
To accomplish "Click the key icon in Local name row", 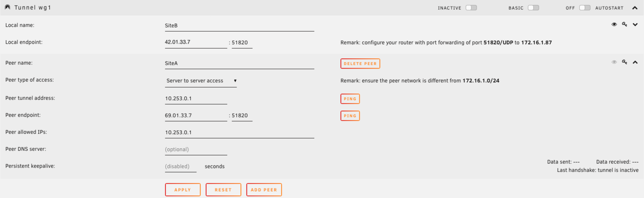I will (625, 25).
